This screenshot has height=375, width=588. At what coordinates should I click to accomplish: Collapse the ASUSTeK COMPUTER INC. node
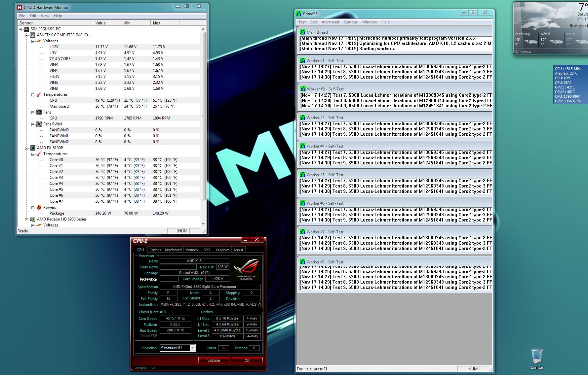click(26, 35)
